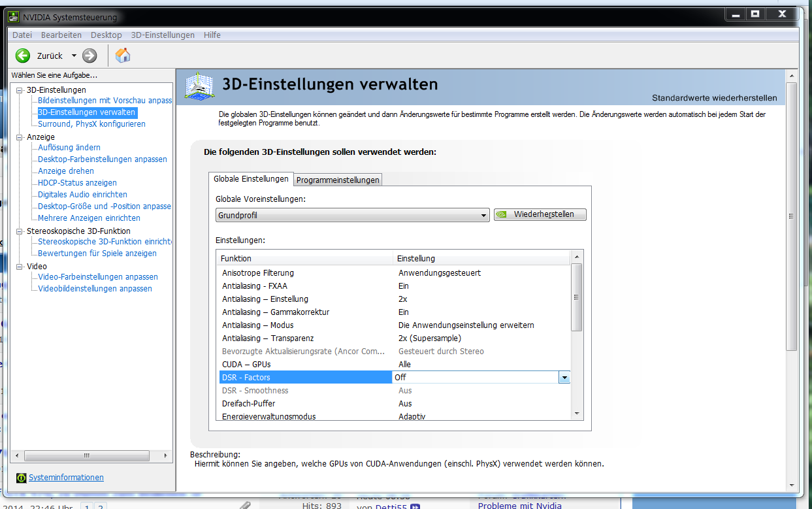The width and height of the screenshot is (812, 509).
Task: Select the Antialiasing – Gammakorrektur row
Action: [x=395, y=312]
